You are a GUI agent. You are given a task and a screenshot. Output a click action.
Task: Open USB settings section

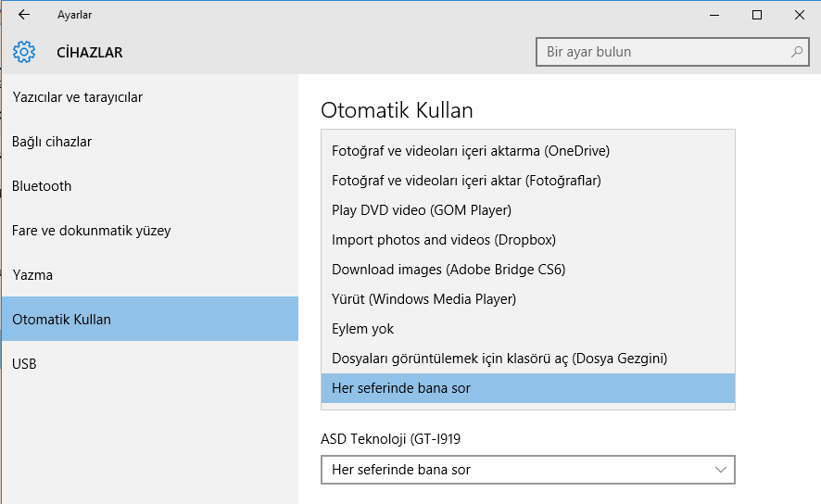[x=150, y=364]
